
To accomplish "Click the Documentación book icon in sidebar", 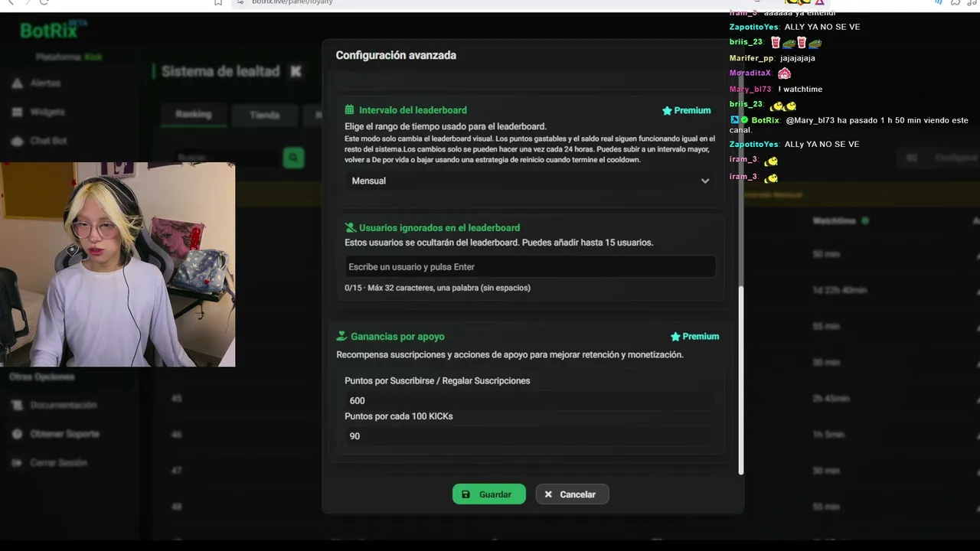I will click(17, 405).
